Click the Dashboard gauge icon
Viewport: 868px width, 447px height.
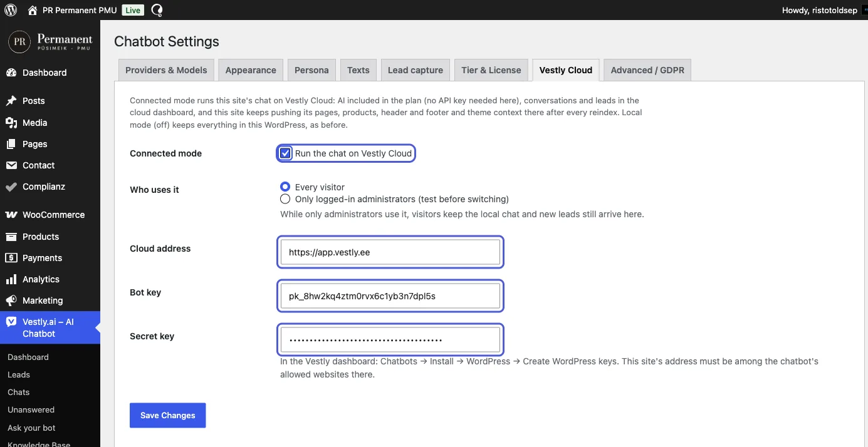point(11,73)
